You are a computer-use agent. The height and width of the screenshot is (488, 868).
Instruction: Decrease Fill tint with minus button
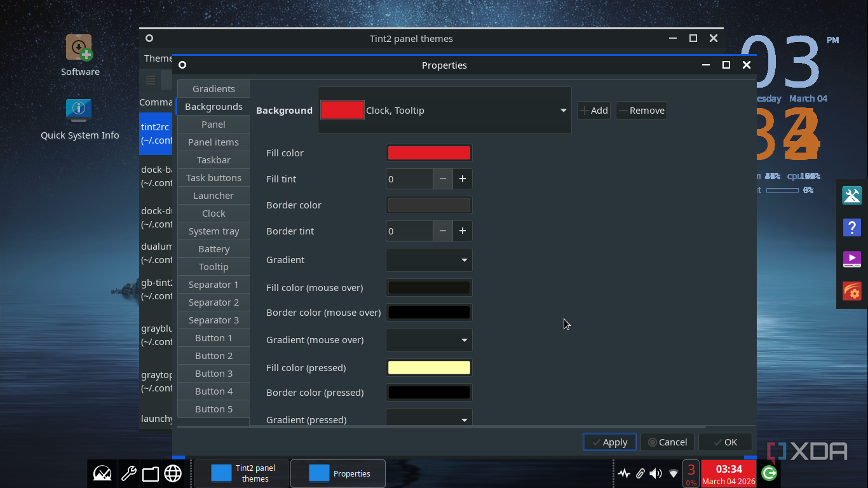tap(443, 179)
